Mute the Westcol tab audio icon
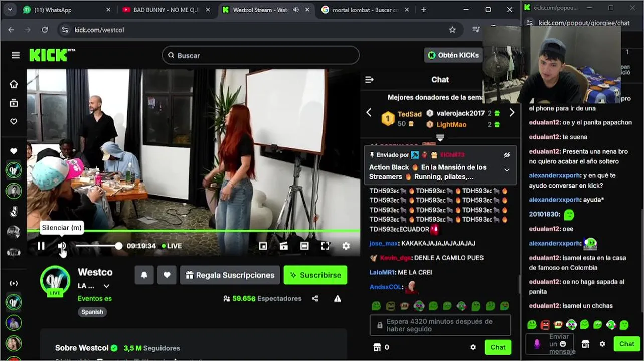 [296, 10]
